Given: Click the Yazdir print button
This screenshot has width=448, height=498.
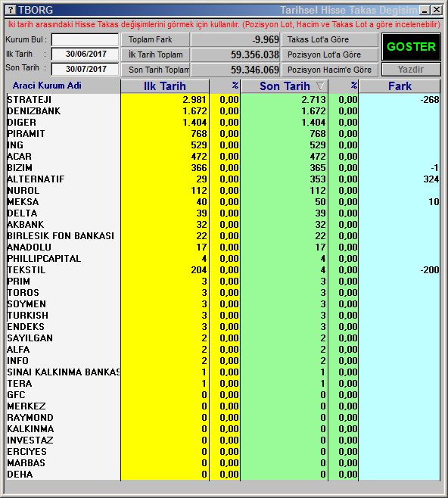Looking at the screenshot, I should point(411,69).
